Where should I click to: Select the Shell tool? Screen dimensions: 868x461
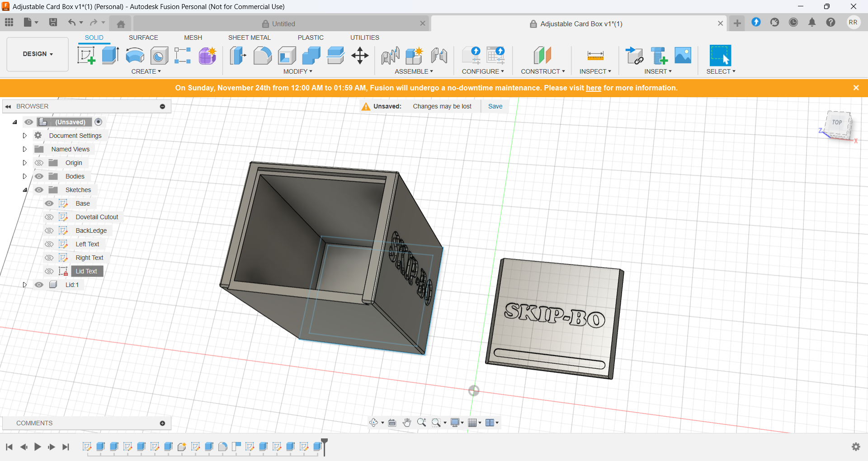[287, 56]
